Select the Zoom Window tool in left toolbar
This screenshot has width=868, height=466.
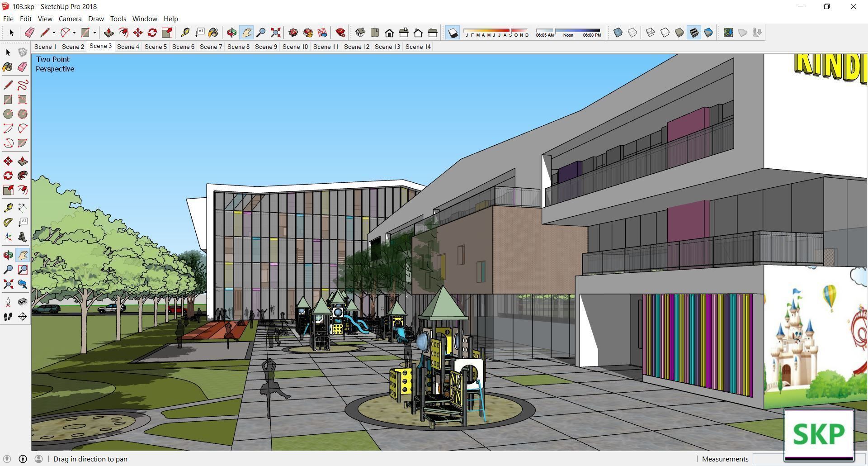coord(23,270)
